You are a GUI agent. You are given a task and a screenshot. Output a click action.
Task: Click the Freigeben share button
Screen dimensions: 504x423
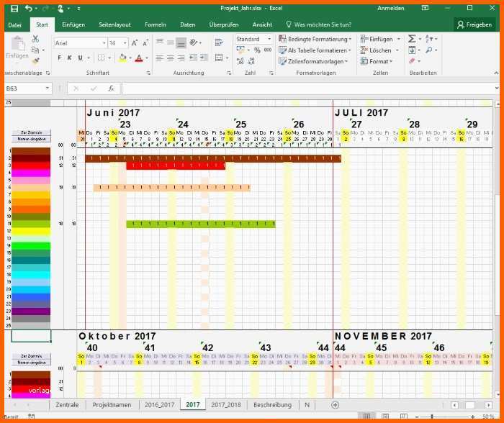474,24
